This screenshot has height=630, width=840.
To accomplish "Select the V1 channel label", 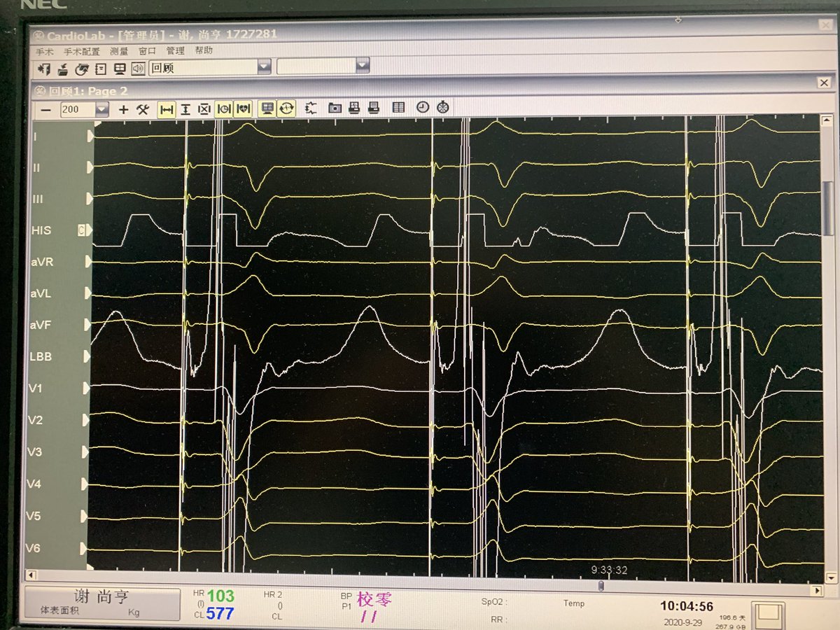I will 35,388.
